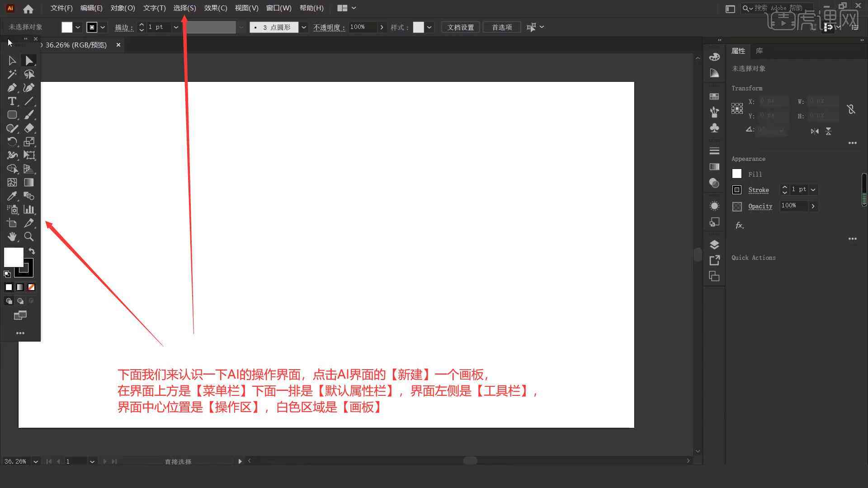Click the 首选项 Preferences button
868x488 pixels.
[501, 27]
